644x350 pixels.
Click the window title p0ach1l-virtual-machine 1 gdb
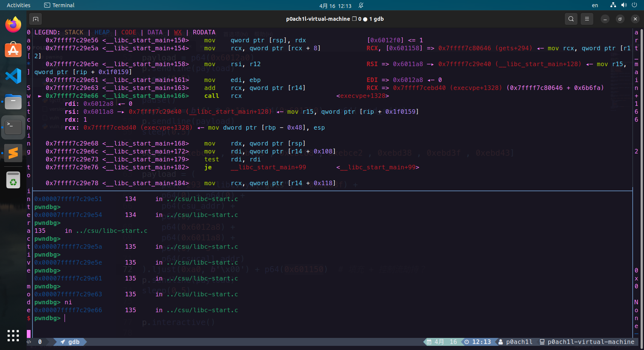335,19
